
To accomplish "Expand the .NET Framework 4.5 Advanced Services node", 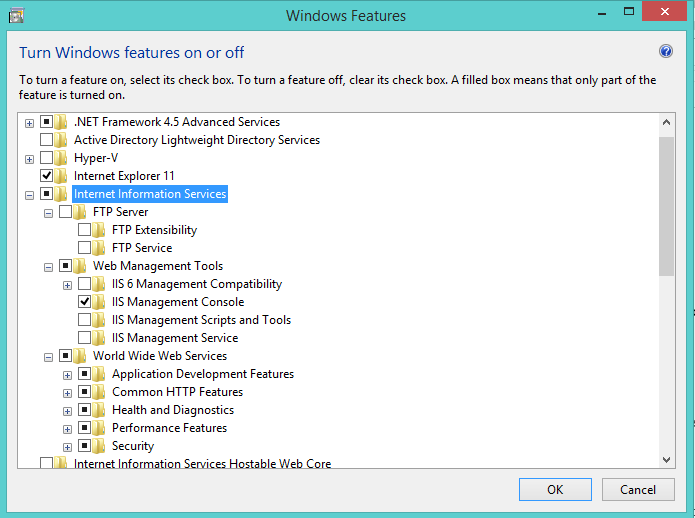I will coord(29,123).
